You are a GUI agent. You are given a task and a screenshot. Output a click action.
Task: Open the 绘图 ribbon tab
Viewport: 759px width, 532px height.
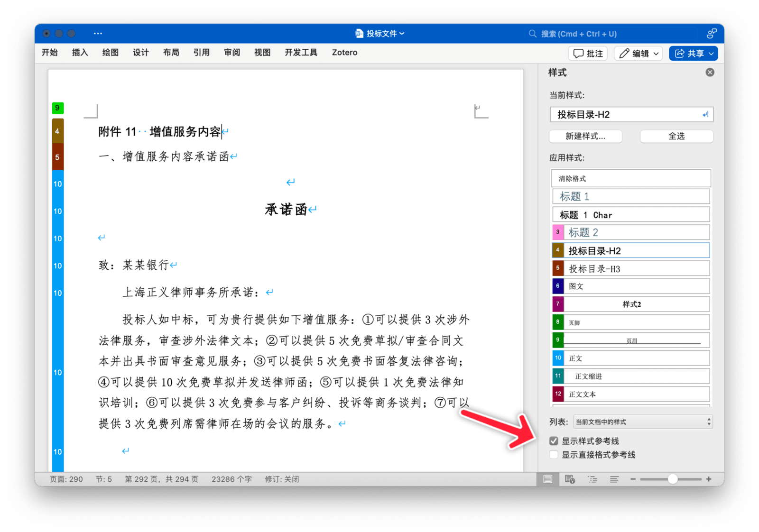(110, 53)
